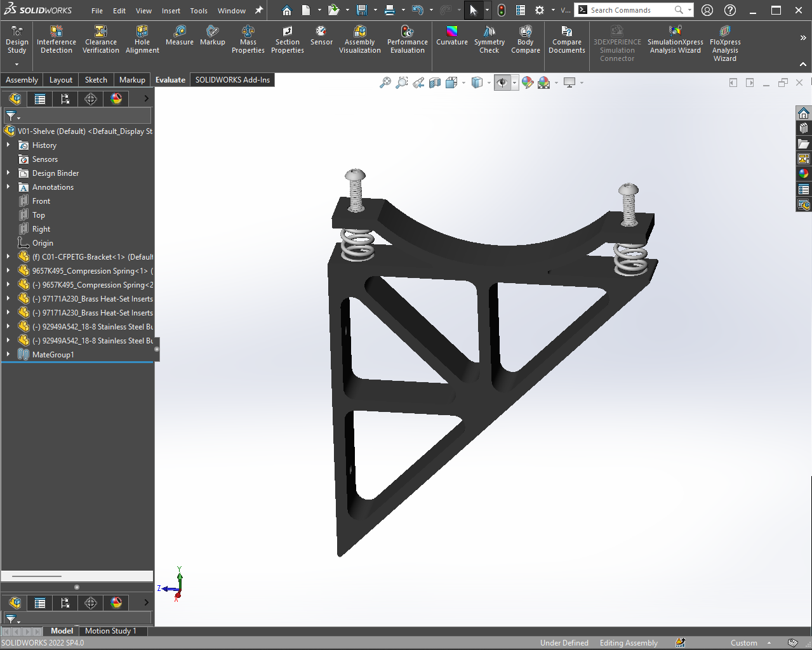Open the Appearances color wheel in task pane
Screen dimensions: 812x650
click(804, 173)
